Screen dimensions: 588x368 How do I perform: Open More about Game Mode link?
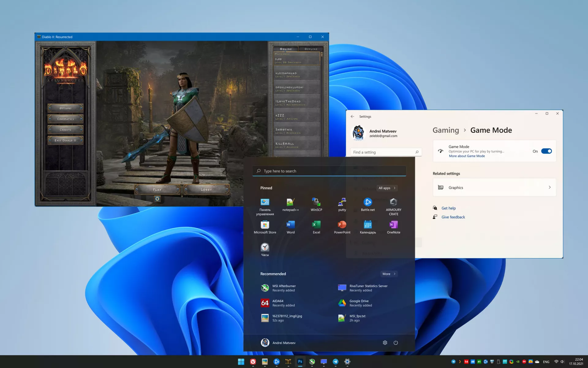click(x=467, y=156)
